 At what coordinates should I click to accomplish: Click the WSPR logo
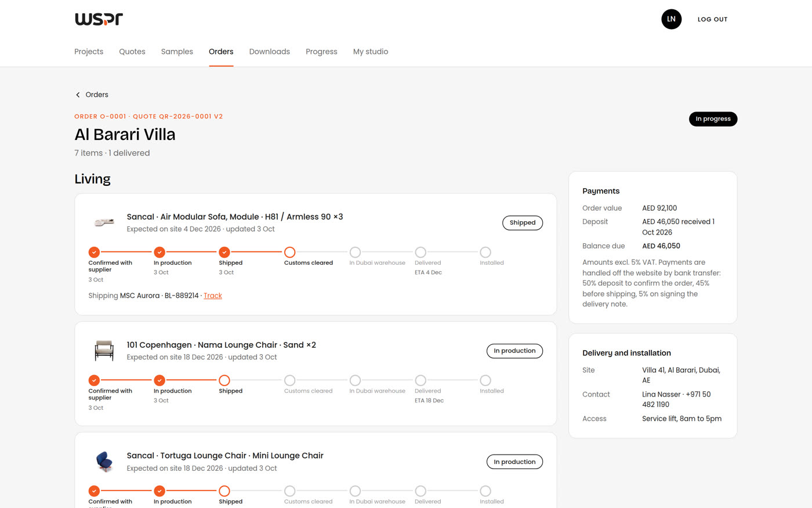coord(99,19)
